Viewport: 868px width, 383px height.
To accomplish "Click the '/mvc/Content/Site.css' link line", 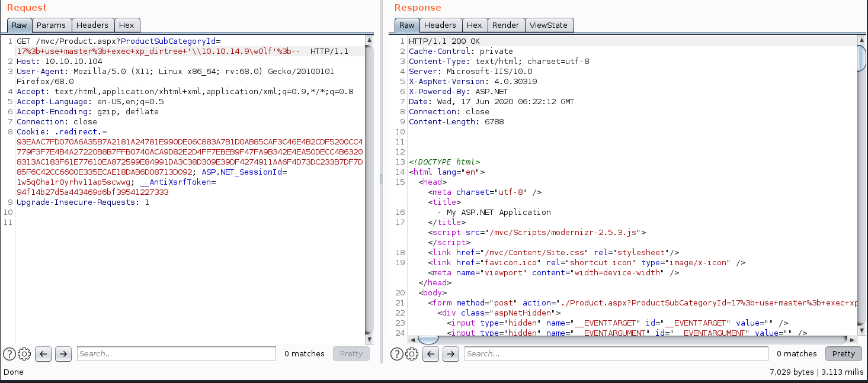I will point(553,253).
